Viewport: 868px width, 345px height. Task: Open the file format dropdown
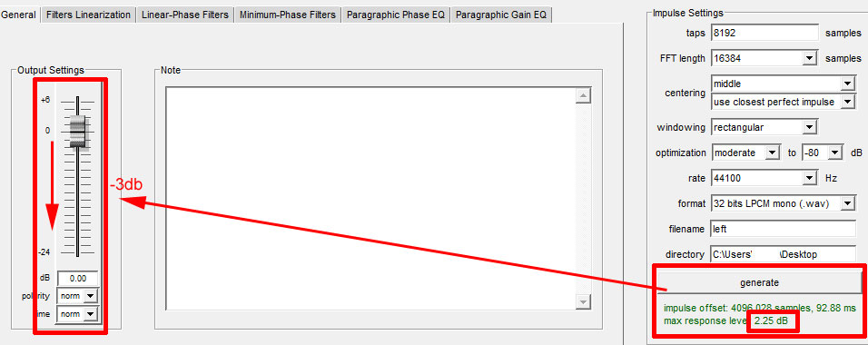783,203
